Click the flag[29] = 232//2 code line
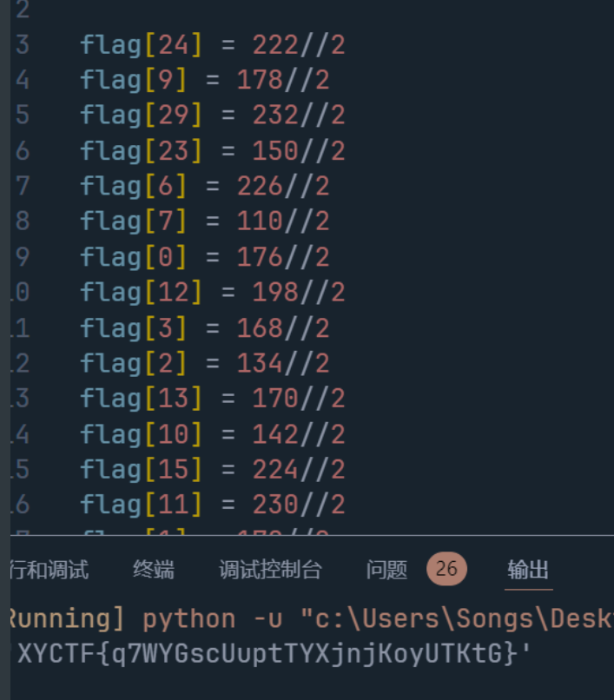Viewport: 614px width, 700px height. [x=212, y=115]
